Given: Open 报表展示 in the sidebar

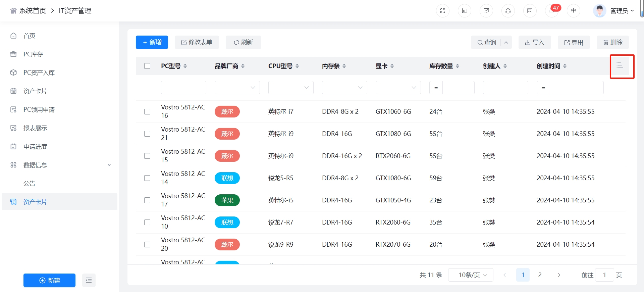Looking at the screenshot, I should click(x=60, y=128).
